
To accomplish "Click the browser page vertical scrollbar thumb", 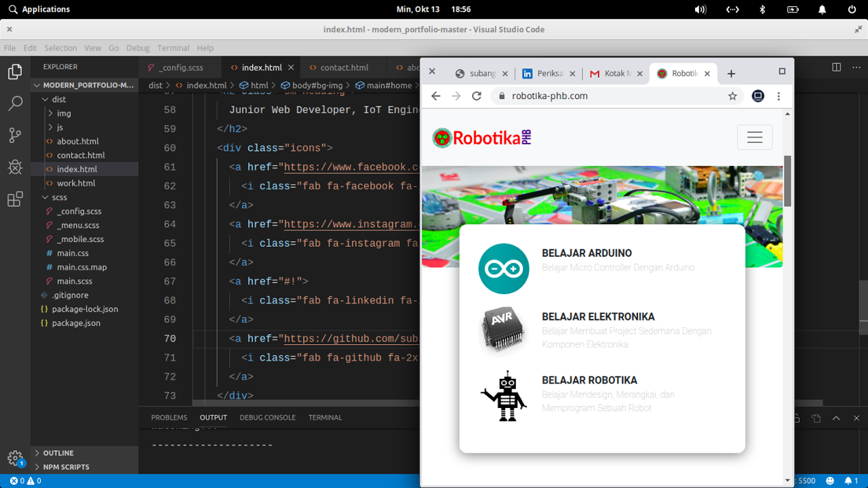I will point(787,181).
